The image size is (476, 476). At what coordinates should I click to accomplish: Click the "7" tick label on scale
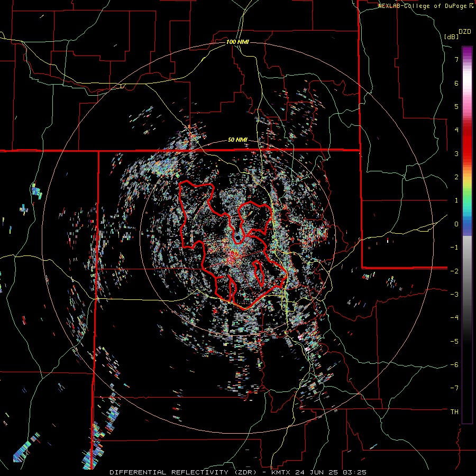coord(456,59)
